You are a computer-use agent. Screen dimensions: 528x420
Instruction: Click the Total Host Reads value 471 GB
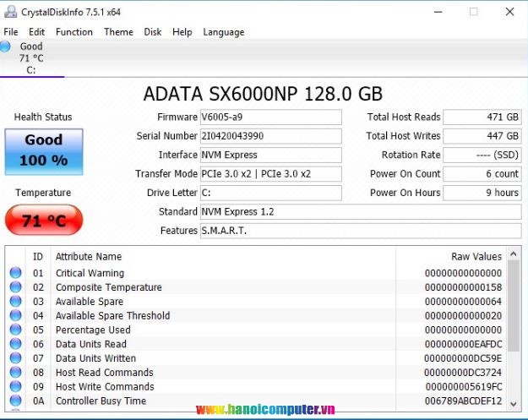tap(482, 117)
